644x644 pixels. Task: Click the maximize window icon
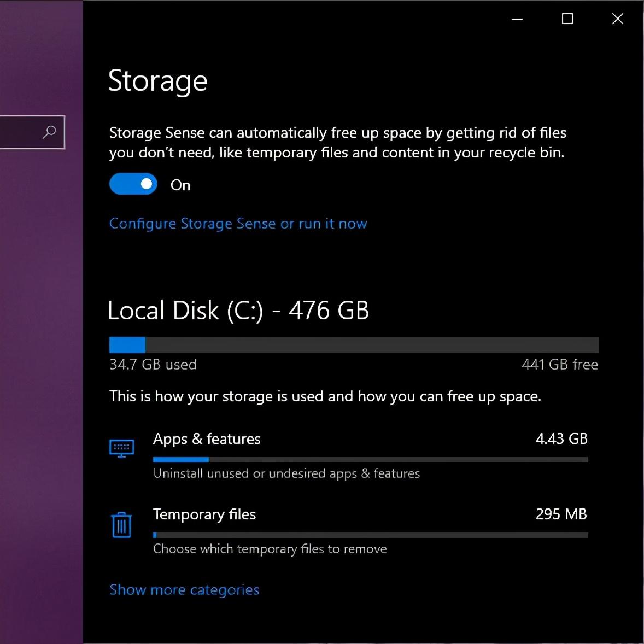[x=567, y=19]
